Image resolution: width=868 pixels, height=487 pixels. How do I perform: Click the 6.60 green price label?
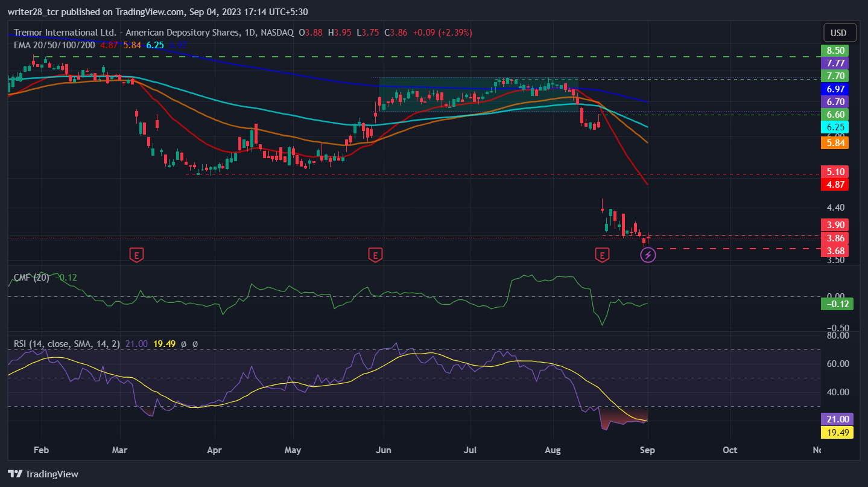click(835, 114)
